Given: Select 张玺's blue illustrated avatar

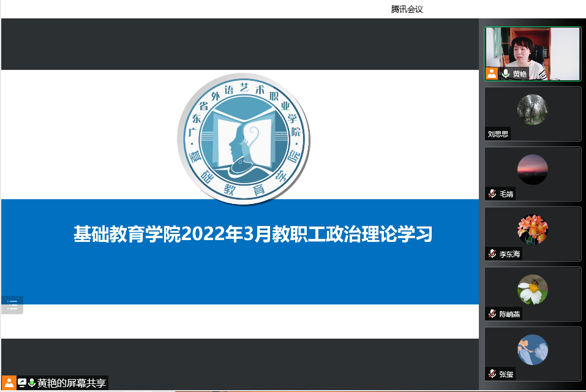Looking at the screenshot, I should pos(533,350).
